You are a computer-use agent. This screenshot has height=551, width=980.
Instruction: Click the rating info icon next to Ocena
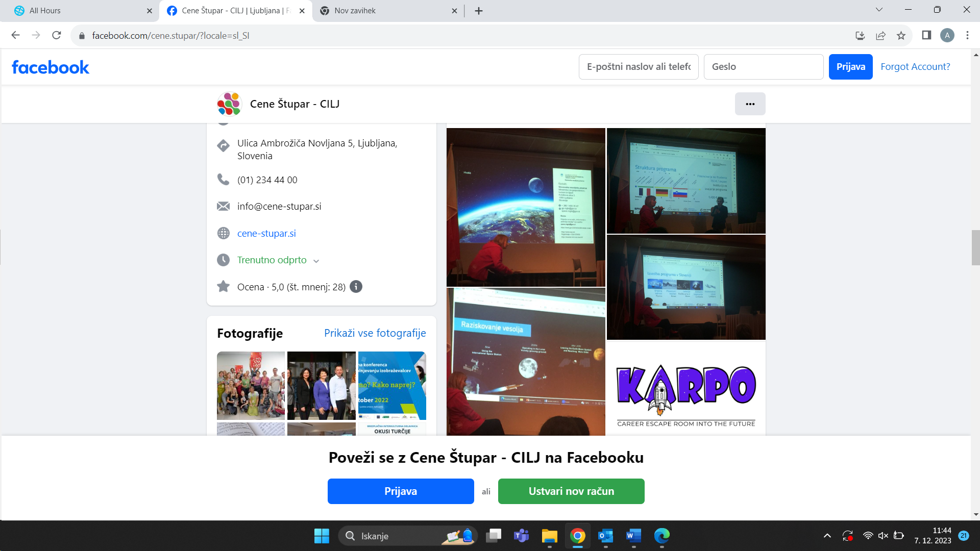356,287
